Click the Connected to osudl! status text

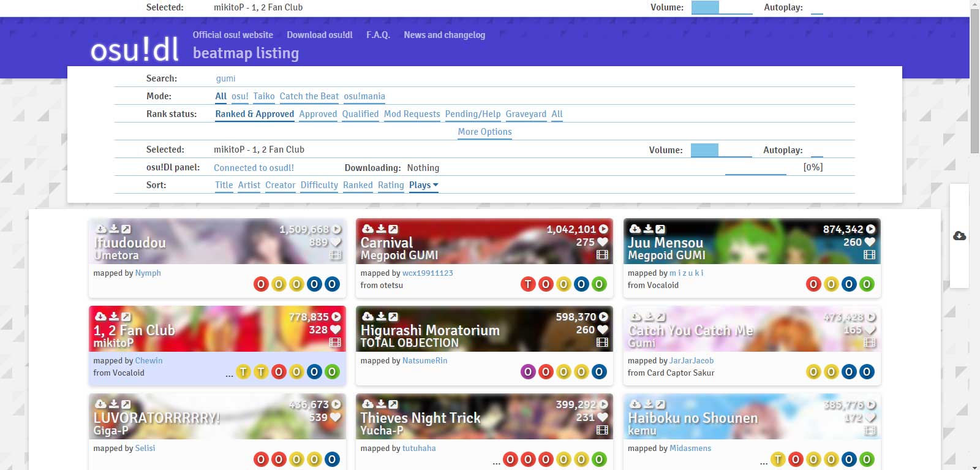coord(254,168)
